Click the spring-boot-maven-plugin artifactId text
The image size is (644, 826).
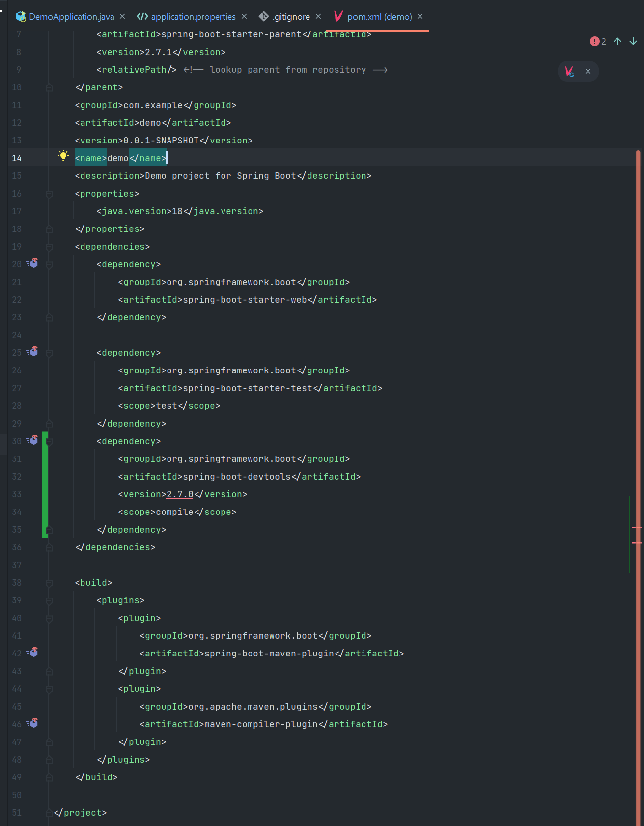tap(269, 654)
